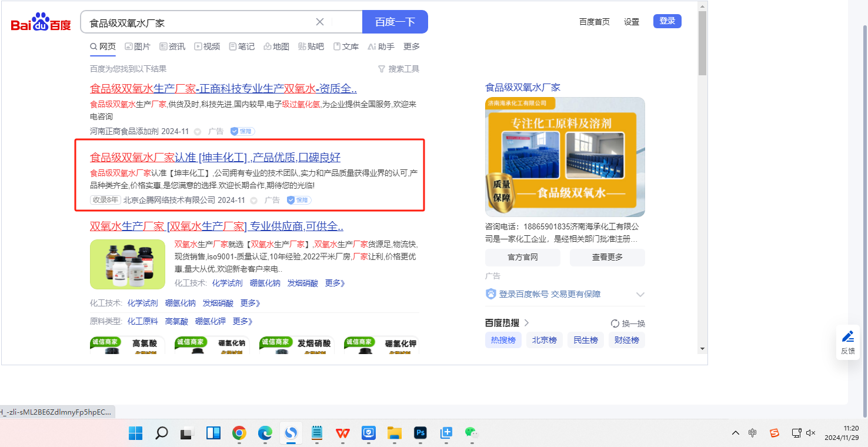868x447 pixels.
Task: Switch to the 资讯 tab
Action: [172, 46]
